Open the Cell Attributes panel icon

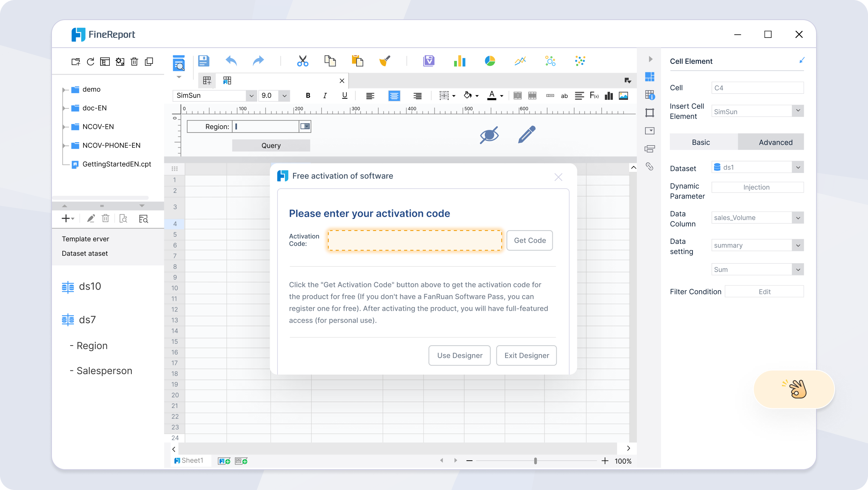(x=650, y=95)
